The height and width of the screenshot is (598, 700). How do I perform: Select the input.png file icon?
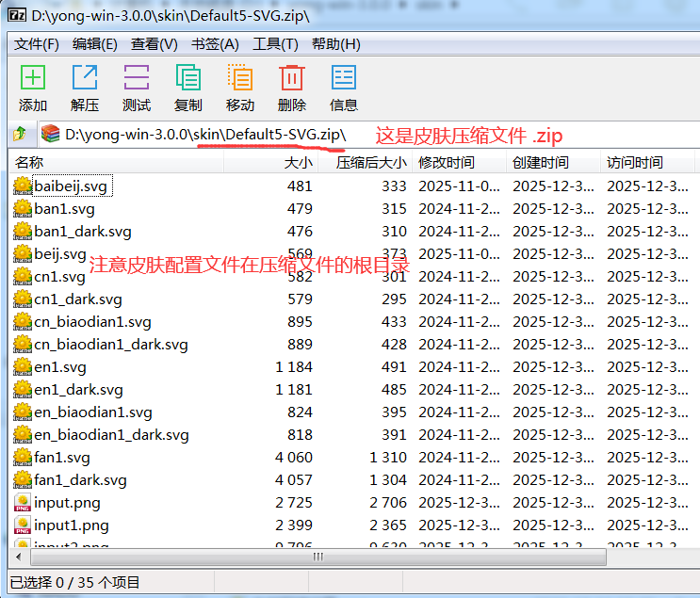click(x=23, y=503)
